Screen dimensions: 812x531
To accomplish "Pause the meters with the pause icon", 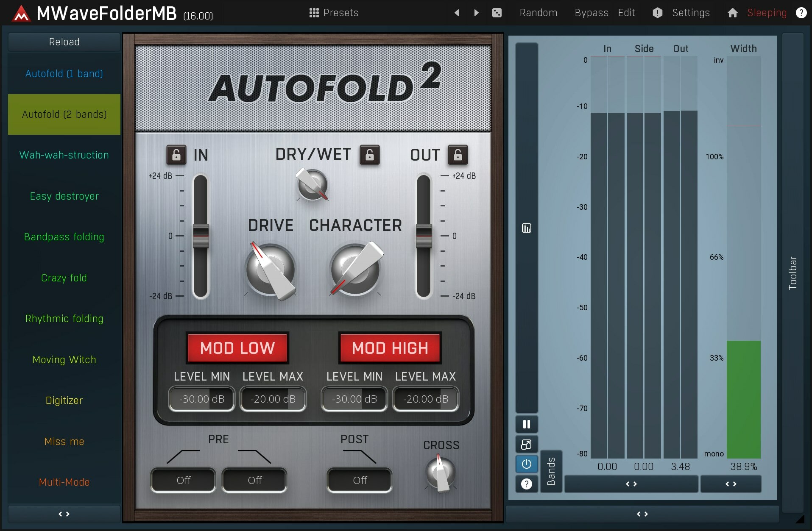I will [x=526, y=424].
